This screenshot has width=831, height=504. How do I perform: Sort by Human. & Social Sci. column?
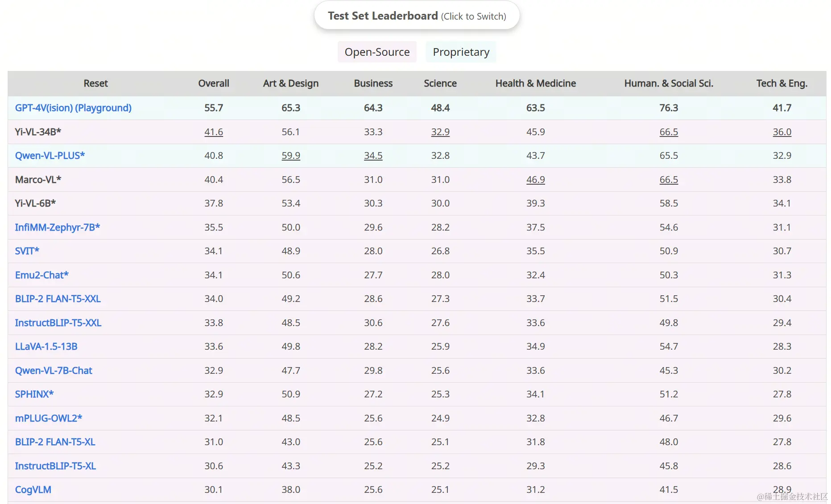(x=669, y=83)
